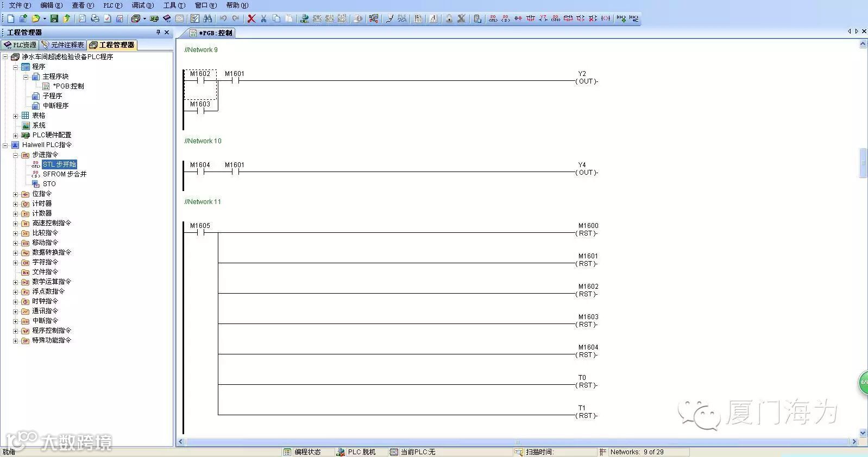The width and height of the screenshot is (868, 457).
Task: Open the 工具 menu
Action: coord(174,5)
